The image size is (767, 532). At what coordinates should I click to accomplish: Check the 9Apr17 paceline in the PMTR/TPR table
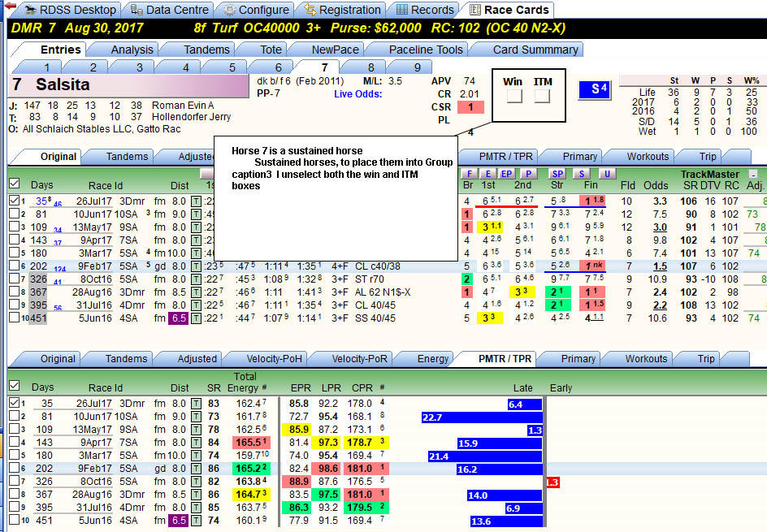[x=14, y=442]
